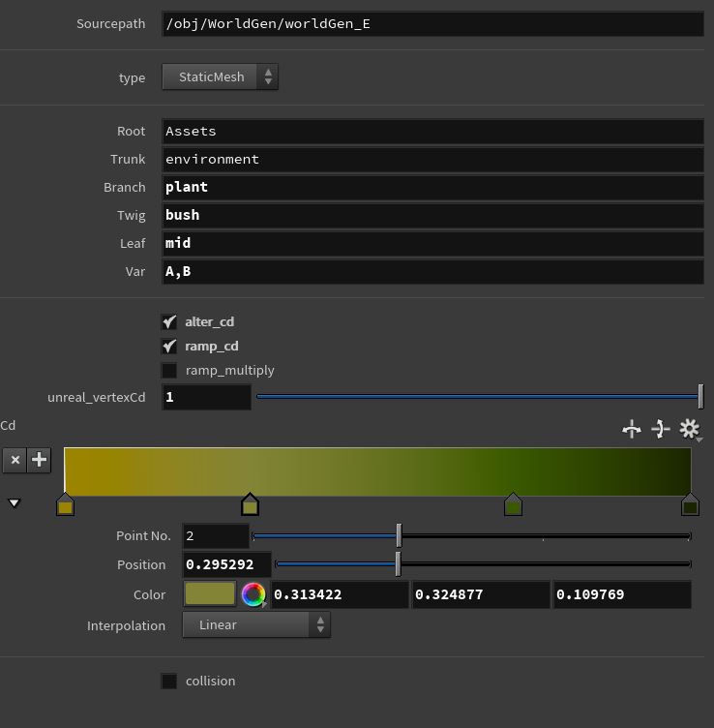Screen dimensions: 714x728
Task: Select the first ramp marker at far left
Action: (65, 504)
